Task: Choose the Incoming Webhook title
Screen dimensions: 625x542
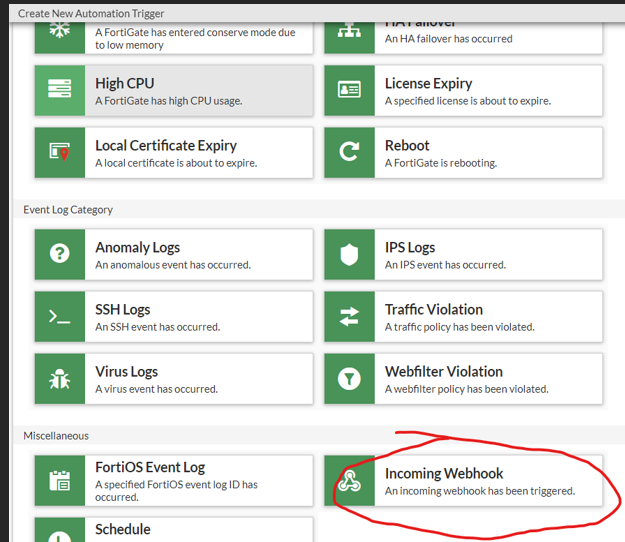Action: click(444, 473)
